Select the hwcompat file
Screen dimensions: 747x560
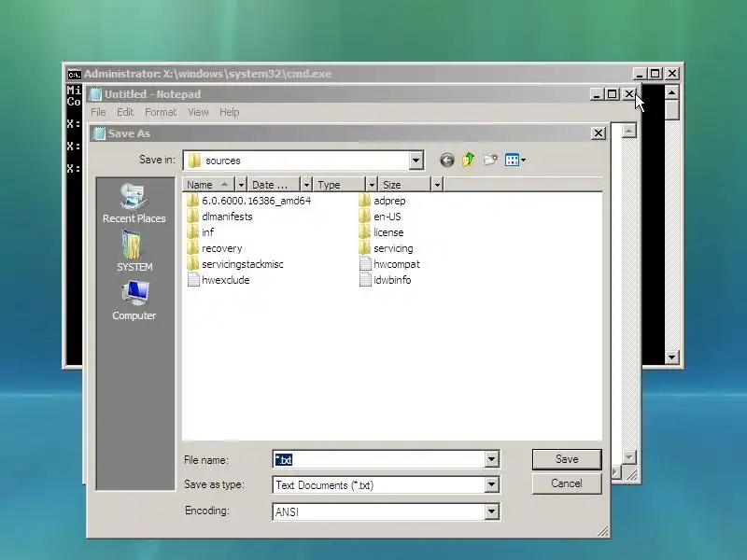coord(389,264)
